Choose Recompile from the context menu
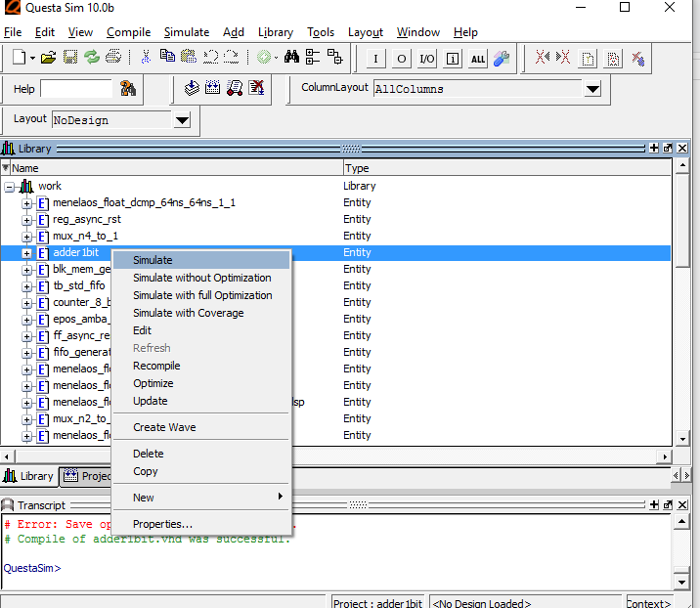Viewport: 700px width, 608px height. coord(201,366)
